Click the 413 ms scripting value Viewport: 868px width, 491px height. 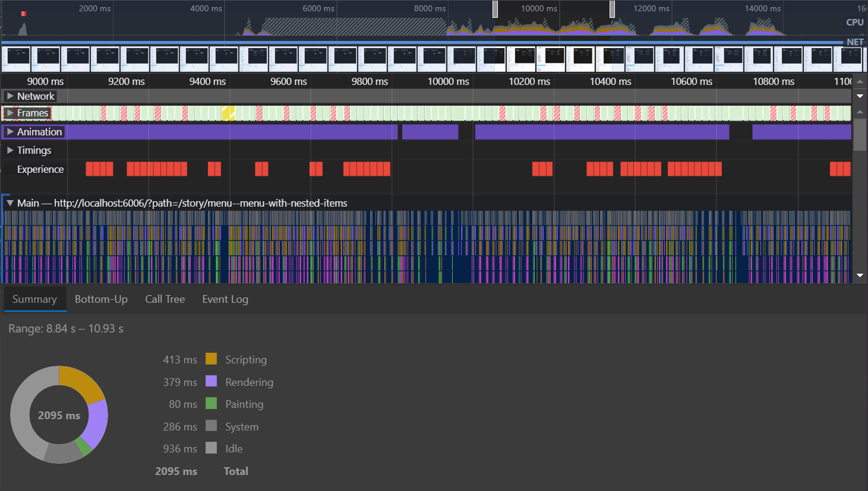(180, 360)
